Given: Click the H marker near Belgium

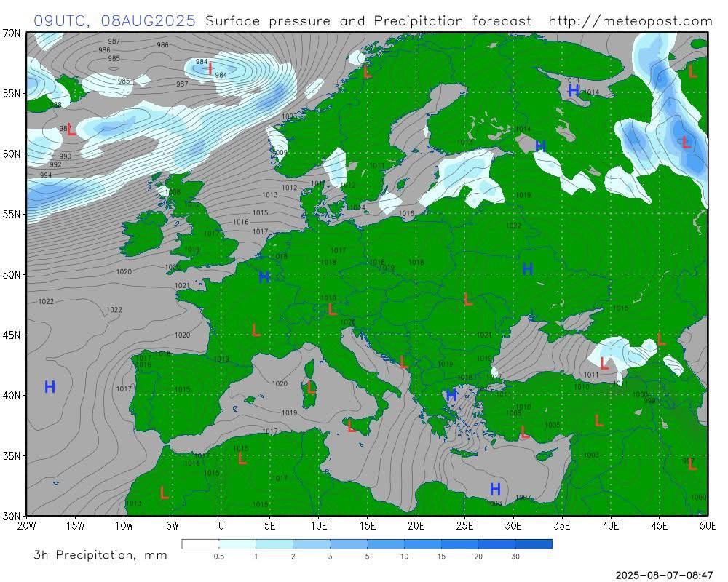Looking at the screenshot, I should tap(264, 277).
